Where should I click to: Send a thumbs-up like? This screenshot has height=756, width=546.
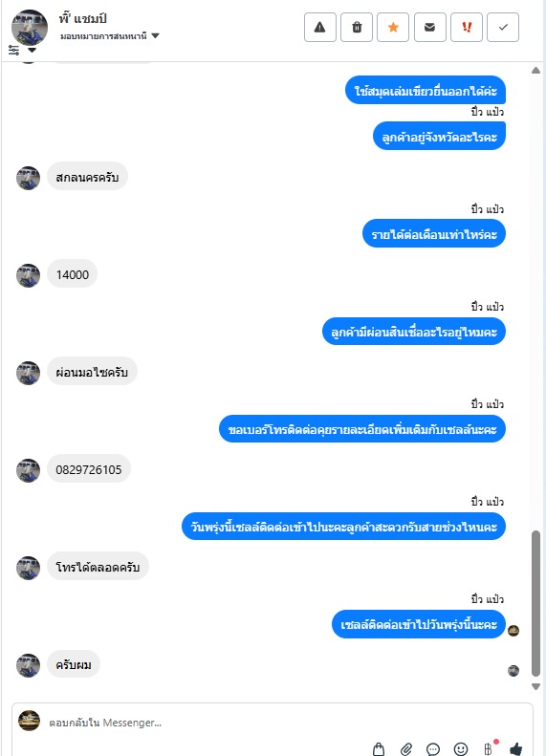(x=516, y=748)
